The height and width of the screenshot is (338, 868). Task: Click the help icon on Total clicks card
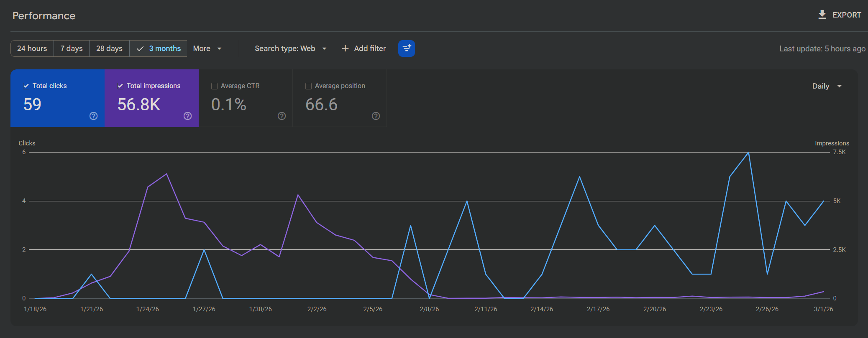(x=94, y=116)
